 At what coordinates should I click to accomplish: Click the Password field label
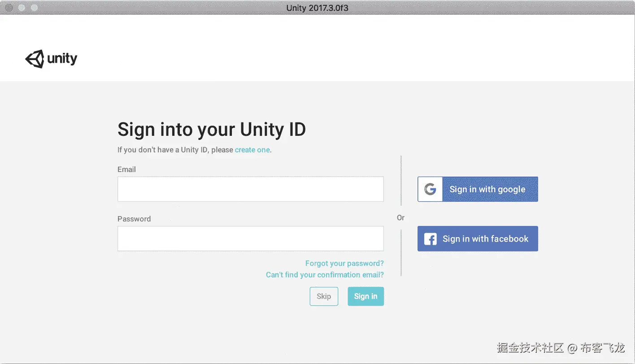[134, 219]
